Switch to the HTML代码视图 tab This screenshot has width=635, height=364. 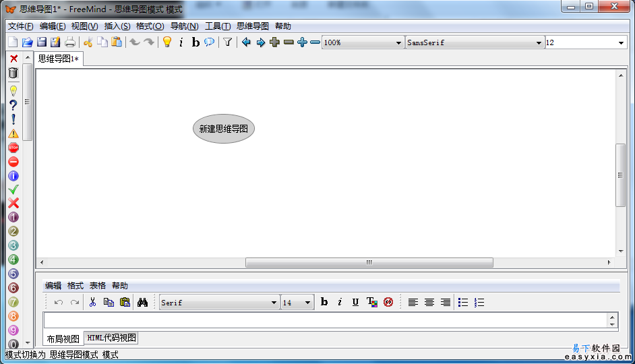click(x=111, y=338)
